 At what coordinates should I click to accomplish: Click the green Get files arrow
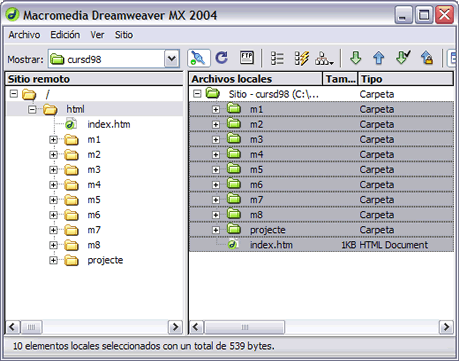[x=356, y=58]
